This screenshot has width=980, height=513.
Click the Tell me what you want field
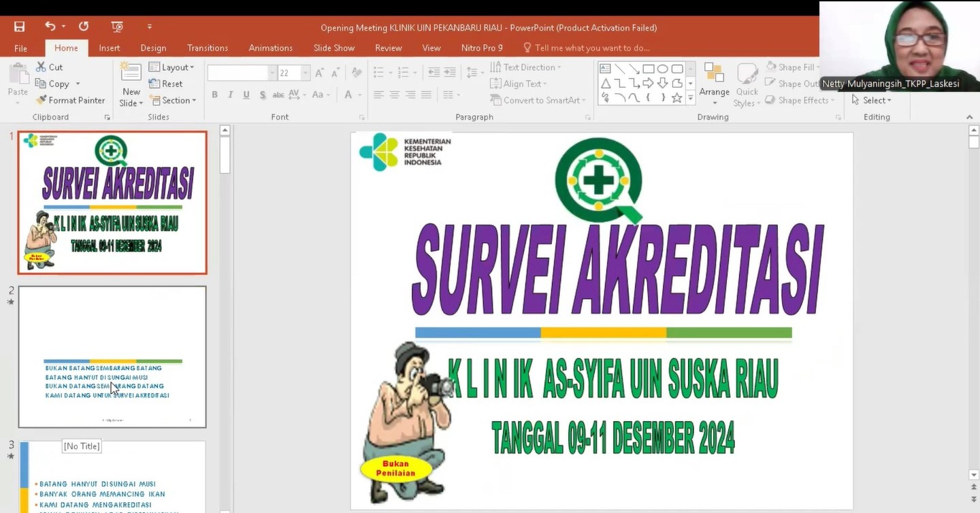tap(592, 48)
